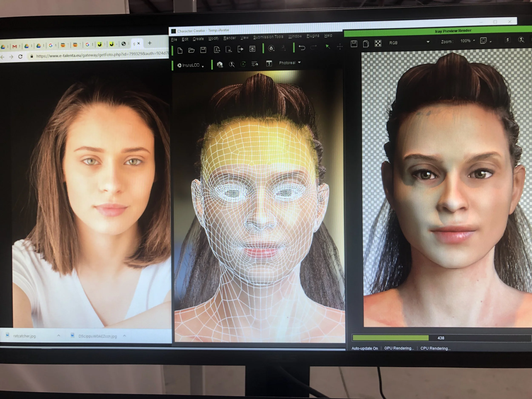532x399 pixels.
Task: Toggle checkerboard transparency background in Iray
Action: [378, 43]
